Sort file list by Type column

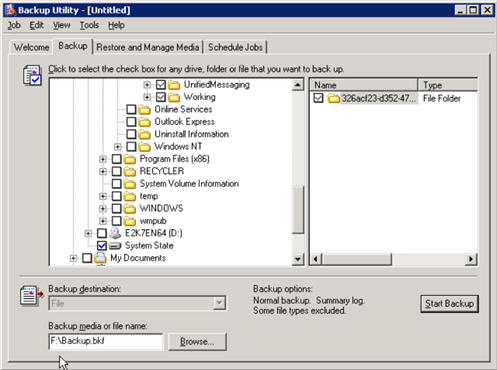click(x=448, y=85)
